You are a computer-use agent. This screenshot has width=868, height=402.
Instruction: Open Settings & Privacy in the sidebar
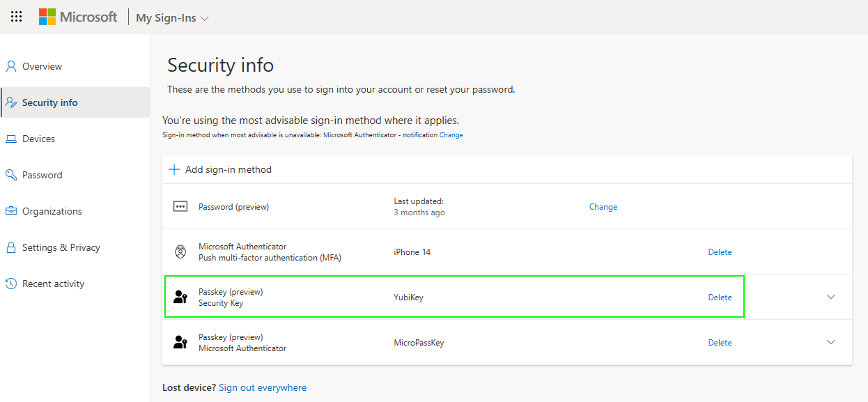[75, 247]
